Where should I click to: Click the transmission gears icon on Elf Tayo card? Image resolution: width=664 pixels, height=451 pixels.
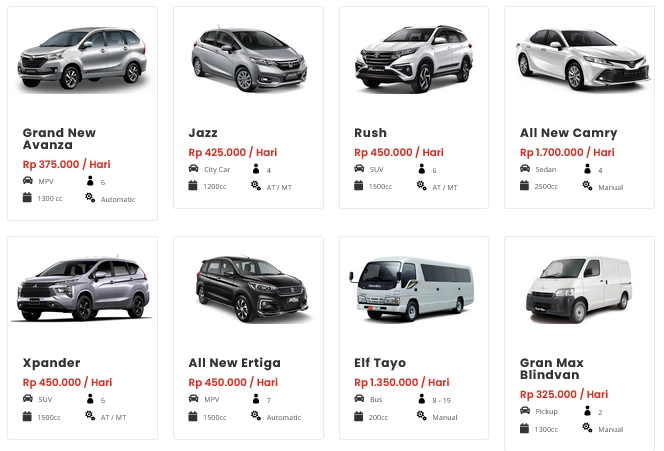click(x=421, y=416)
